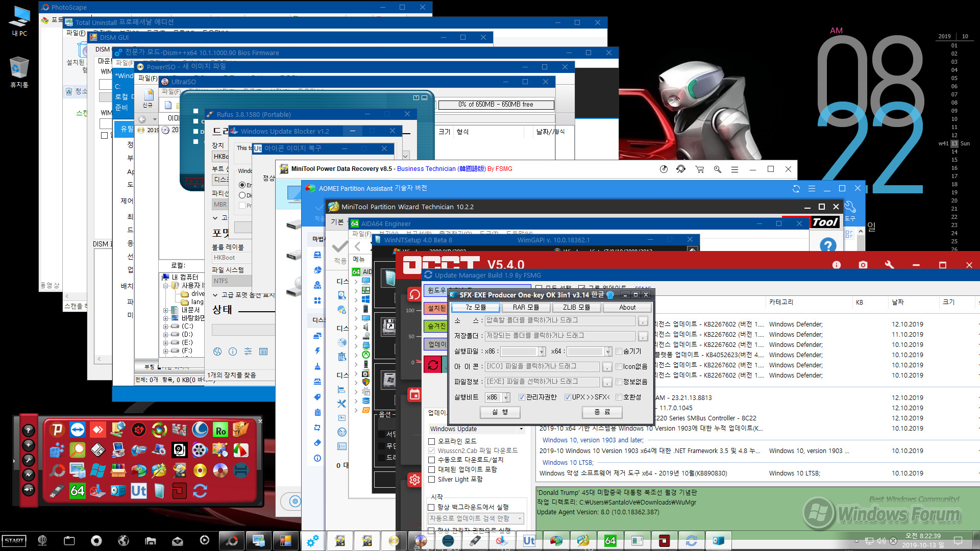Open the Windows Update source dropdown

click(477, 429)
